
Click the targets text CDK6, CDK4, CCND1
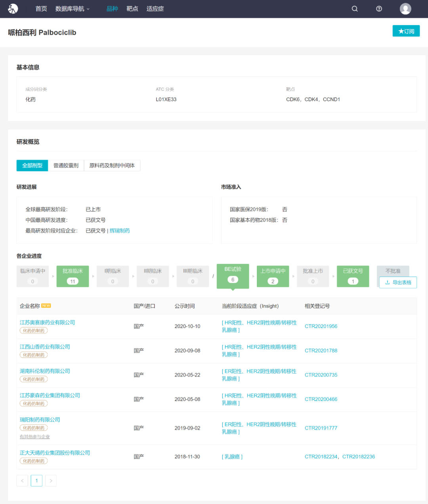313,99
